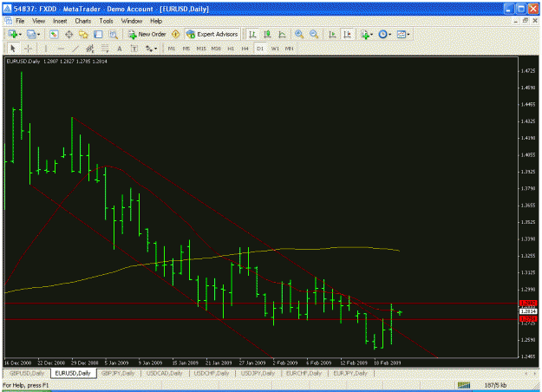Click the connection status bars in status bar
Image resolution: width=542 pixels, height=392 pixels.
(464, 385)
